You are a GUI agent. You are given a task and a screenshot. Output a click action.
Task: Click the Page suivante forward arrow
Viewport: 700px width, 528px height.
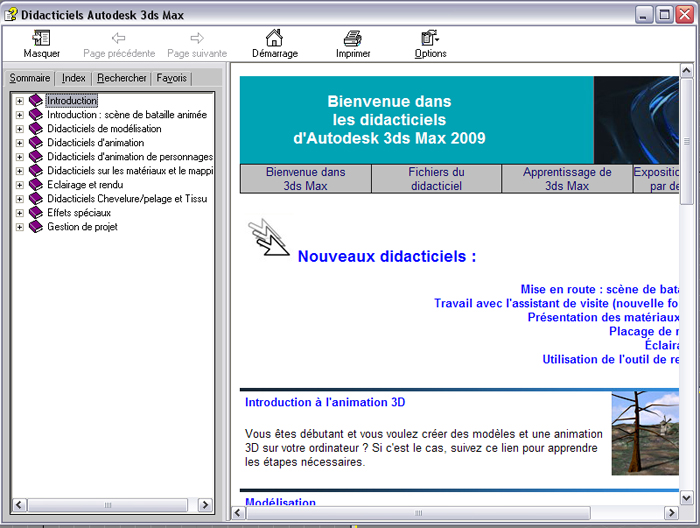pos(197,38)
